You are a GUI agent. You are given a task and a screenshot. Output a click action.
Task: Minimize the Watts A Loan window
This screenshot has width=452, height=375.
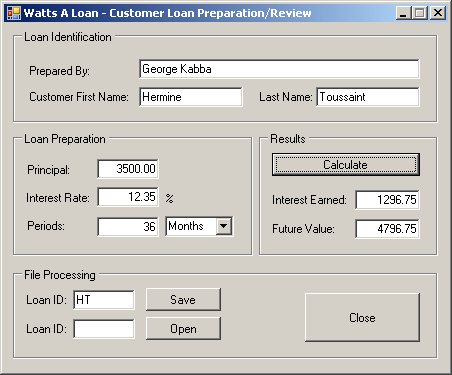[403, 13]
